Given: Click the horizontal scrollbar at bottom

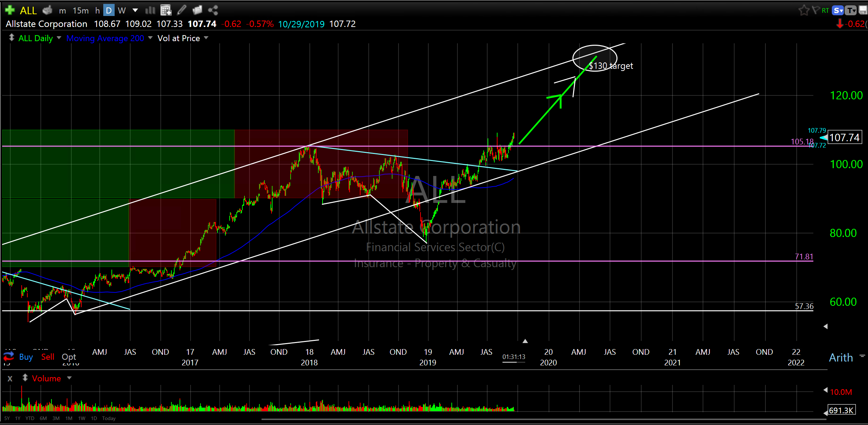Looking at the screenshot, I should pyautogui.click(x=532, y=419).
